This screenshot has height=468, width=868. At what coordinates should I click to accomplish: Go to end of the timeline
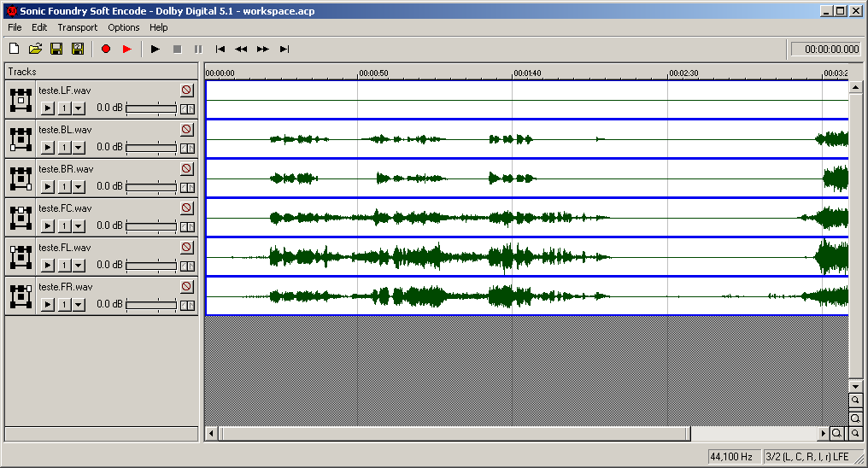click(284, 50)
